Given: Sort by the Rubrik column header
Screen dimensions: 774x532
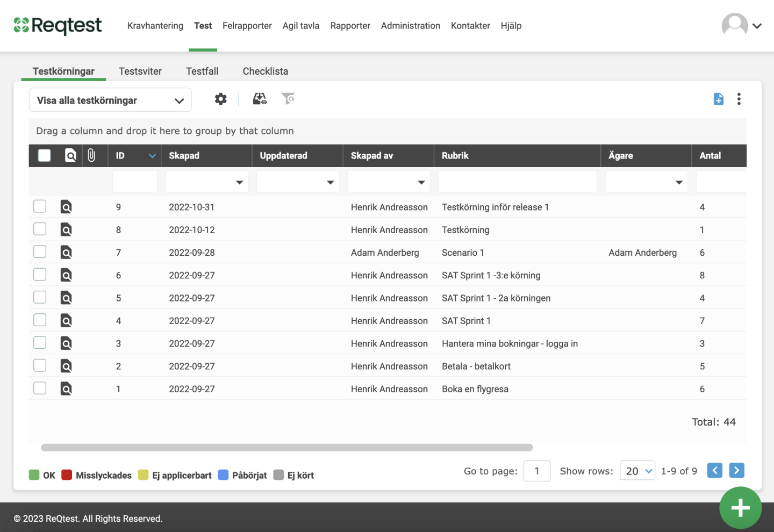Looking at the screenshot, I should click(455, 156).
